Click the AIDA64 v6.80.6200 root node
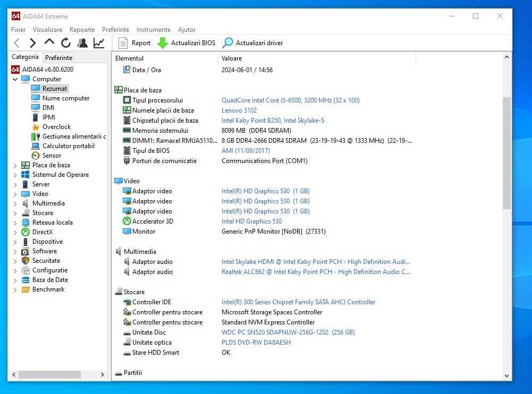This screenshot has width=532, height=394. coord(48,69)
